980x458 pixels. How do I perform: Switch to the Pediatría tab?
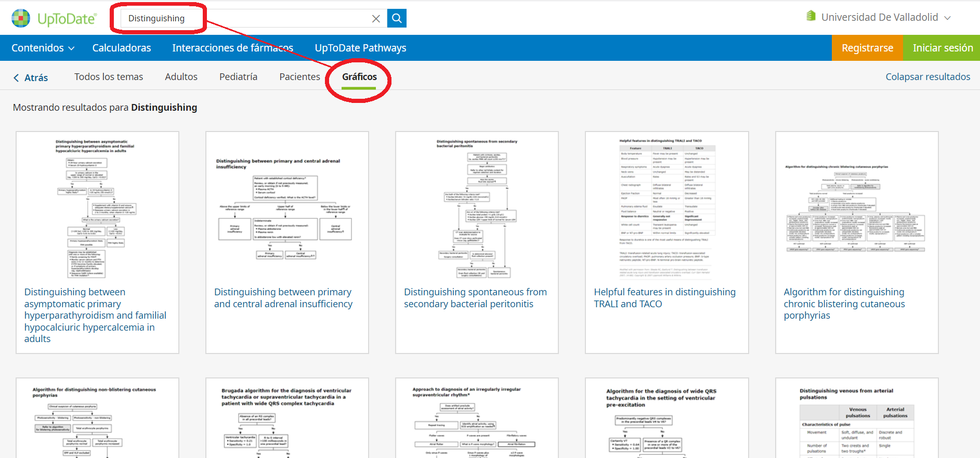point(238,76)
